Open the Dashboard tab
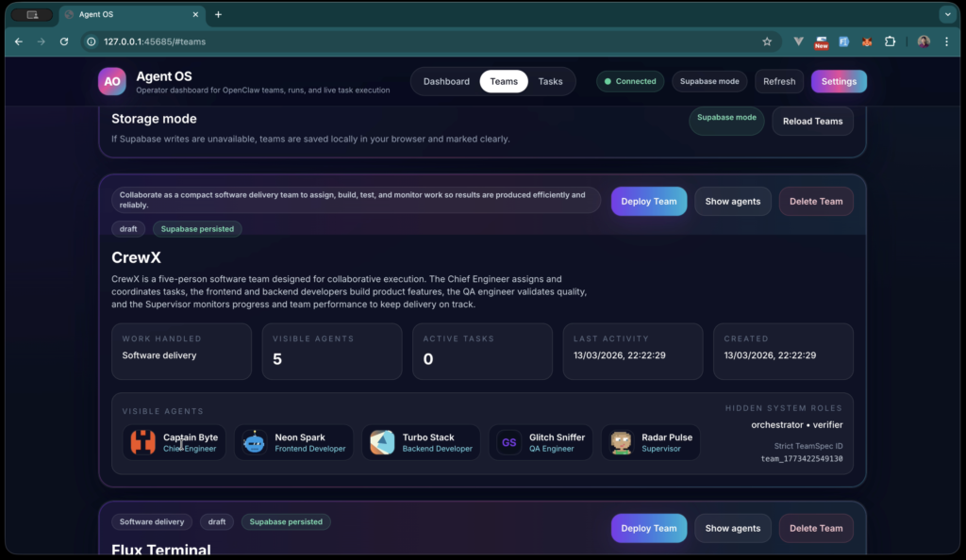This screenshot has width=966, height=560. tap(446, 81)
